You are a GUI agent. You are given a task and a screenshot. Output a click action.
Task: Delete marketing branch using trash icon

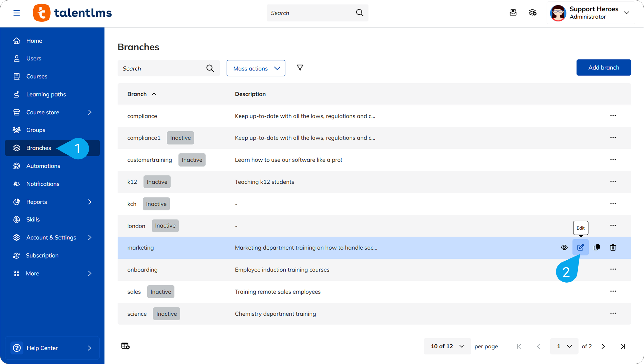tap(613, 247)
